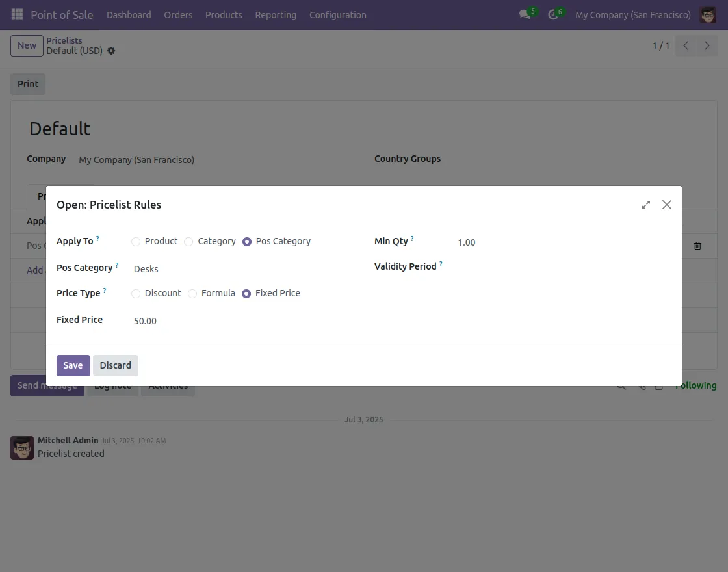Viewport: 728px width, 572px height.
Task: Click the Apply To help question mark
Action: (97, 238)
